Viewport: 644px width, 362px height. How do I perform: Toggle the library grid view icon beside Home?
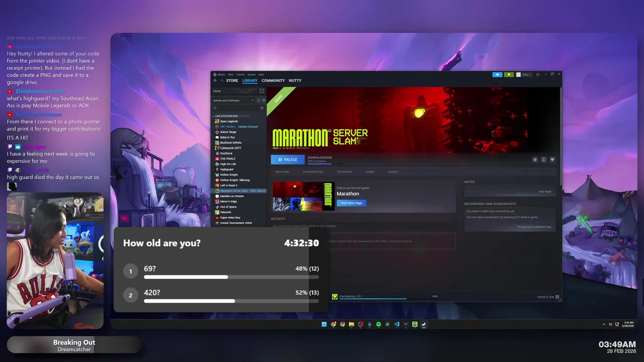(x=262, y=91)
